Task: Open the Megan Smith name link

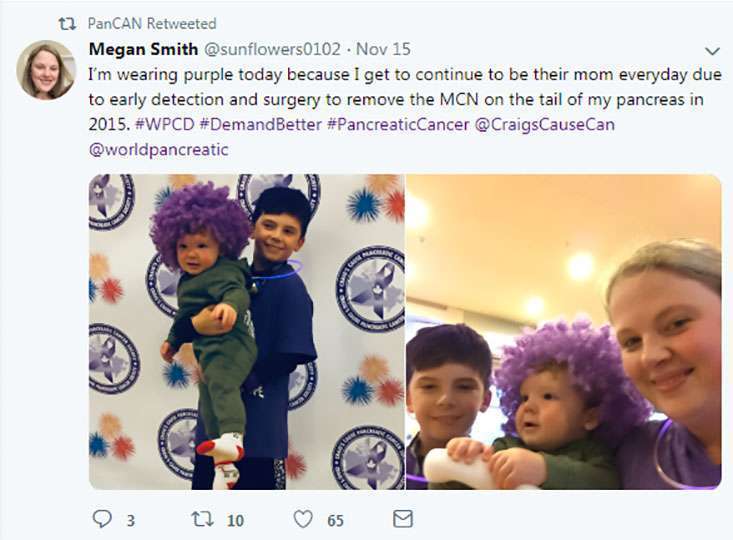Action: (x=144, y=48)
